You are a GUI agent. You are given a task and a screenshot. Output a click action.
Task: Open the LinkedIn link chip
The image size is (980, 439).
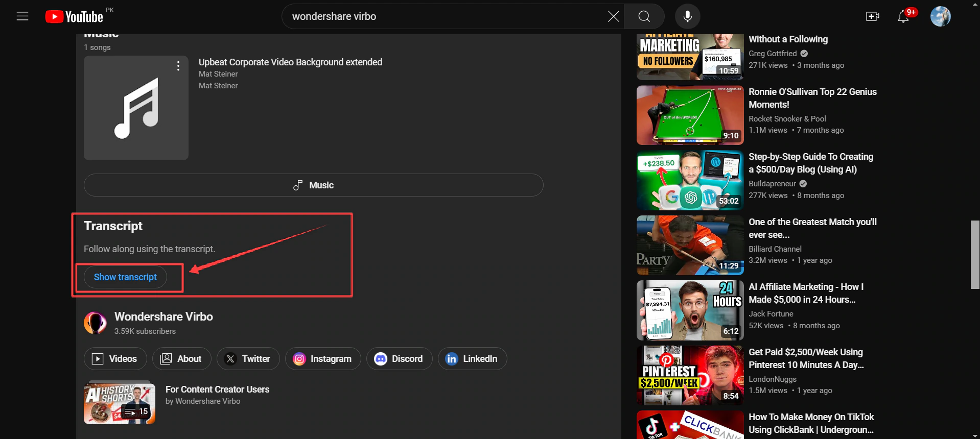pyautogui.click(x=472, y=359)
